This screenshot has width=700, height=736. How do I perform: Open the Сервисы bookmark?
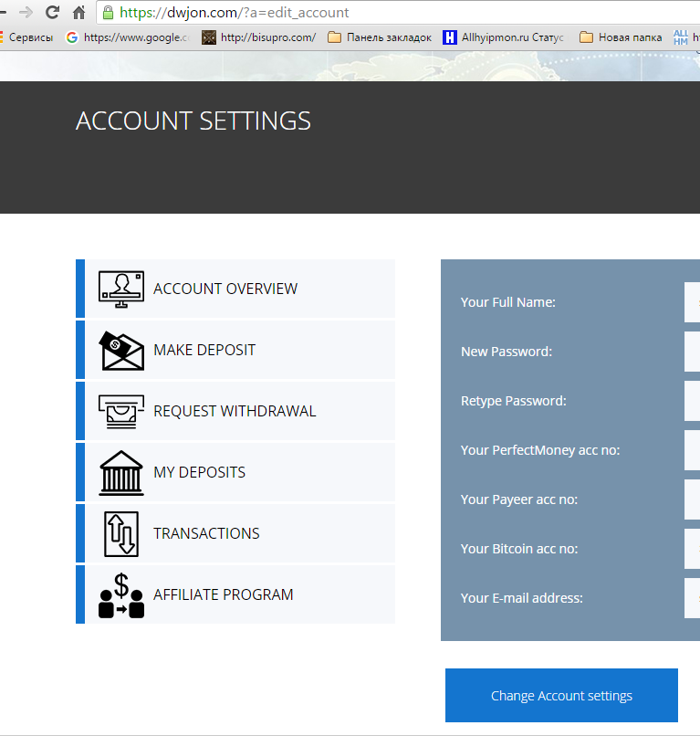coord(27,37)
